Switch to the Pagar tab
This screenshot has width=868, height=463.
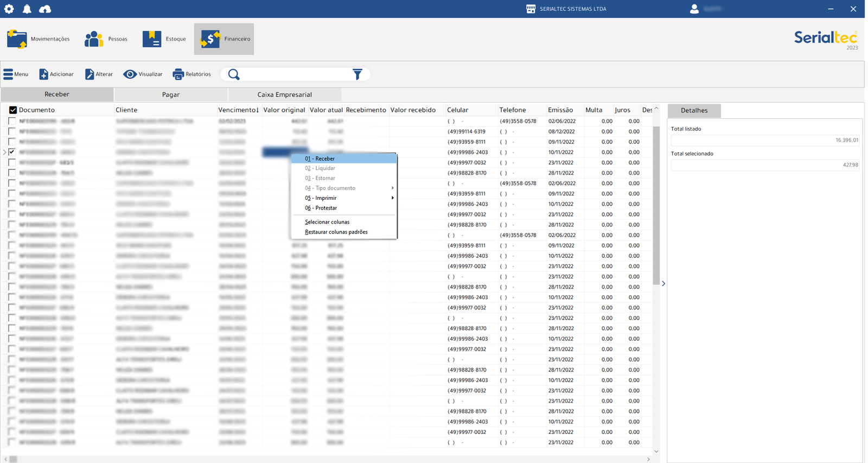[x=171, y=94]
